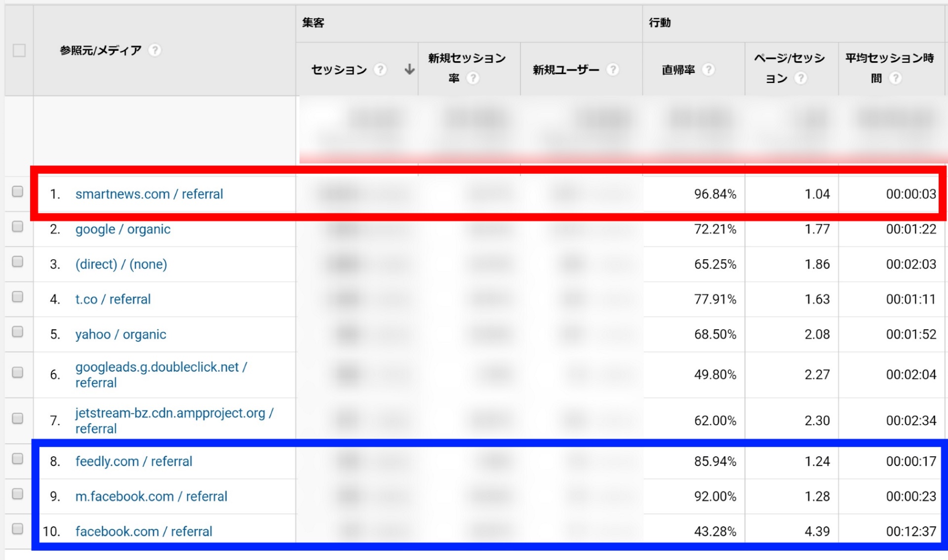Sort by the 直帰率 column header

tap(678, 70)
